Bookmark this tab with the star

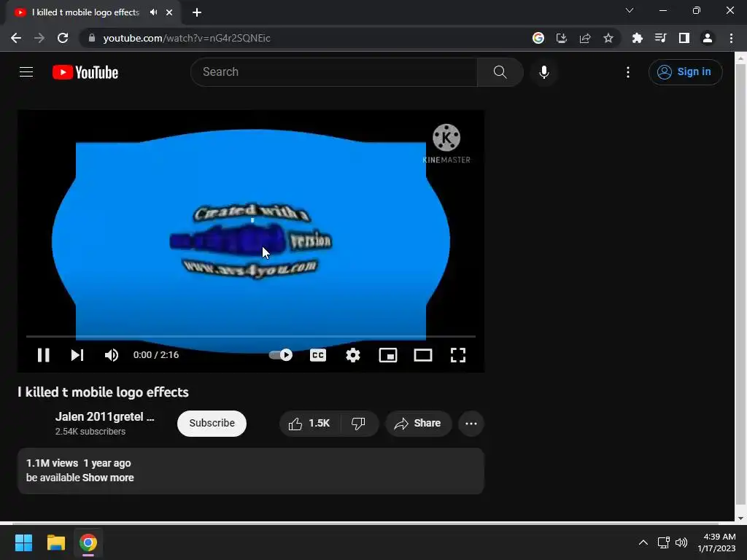coord(608,38)
